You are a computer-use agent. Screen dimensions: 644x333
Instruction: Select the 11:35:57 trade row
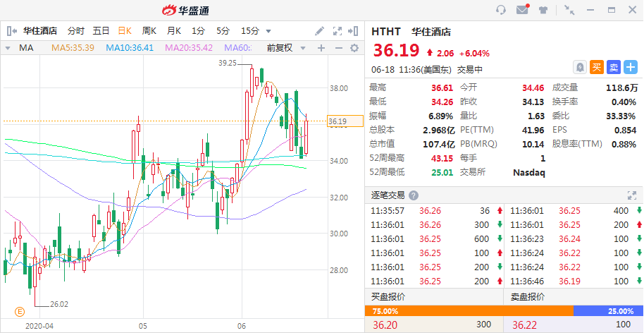pos(434,211)
